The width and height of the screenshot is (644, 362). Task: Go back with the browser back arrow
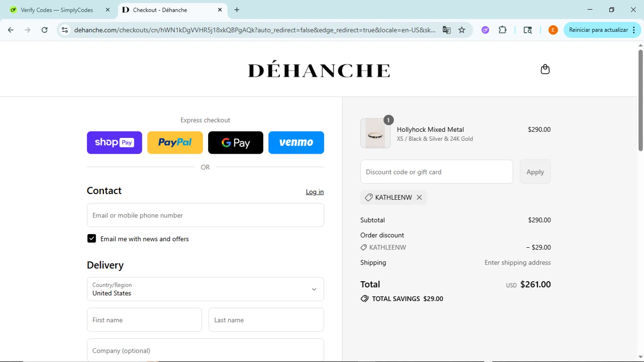pos(11,30)
